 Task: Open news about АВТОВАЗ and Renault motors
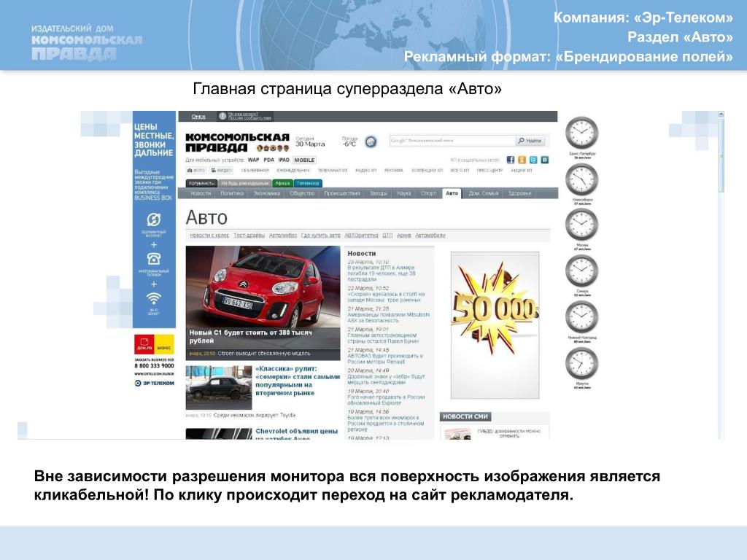385,359
